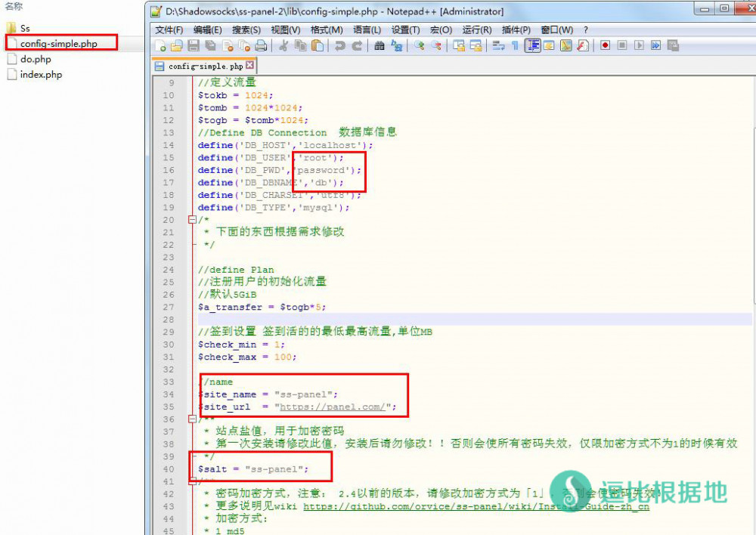The image size is (756, 535).
Task: Toggle the indent guide toolbar button
Action: coord(532,46)
